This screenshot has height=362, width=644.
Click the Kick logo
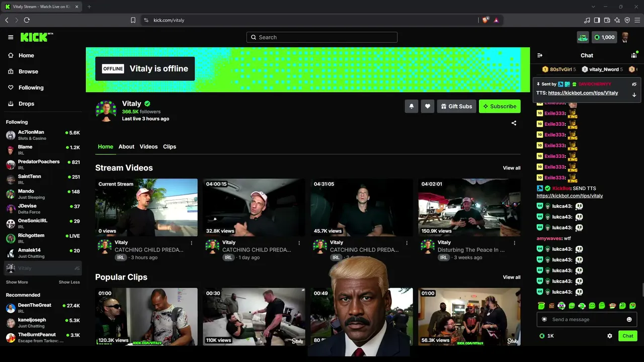pyautogui.click(x=36, y=37)
